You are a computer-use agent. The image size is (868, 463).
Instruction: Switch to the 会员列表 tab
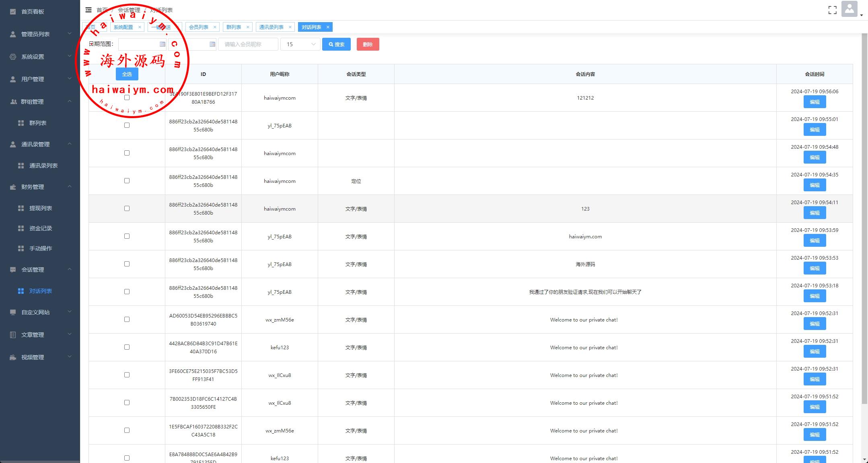click(199, 27)
